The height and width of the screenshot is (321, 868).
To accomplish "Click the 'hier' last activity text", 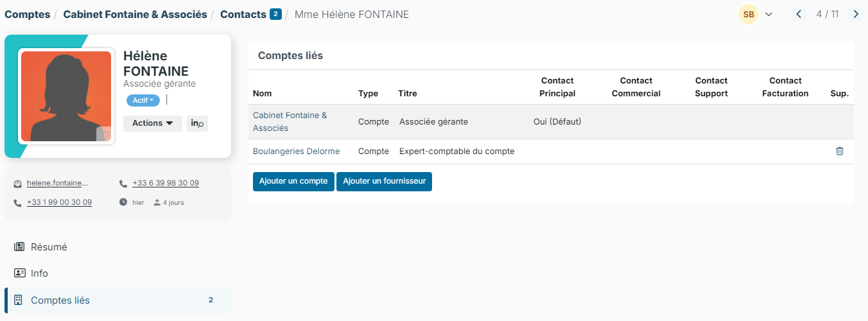I will coord(138,202).
